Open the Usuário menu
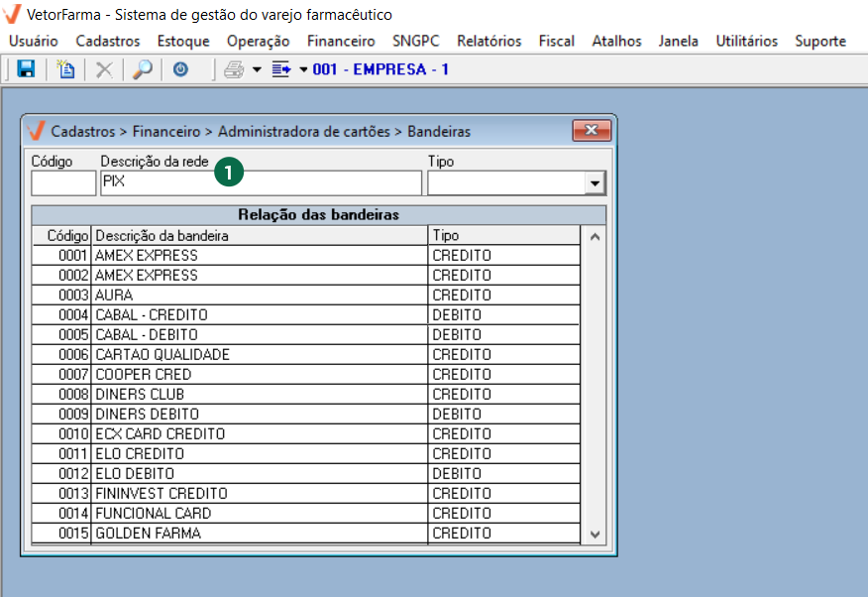 tap(34, 41)
